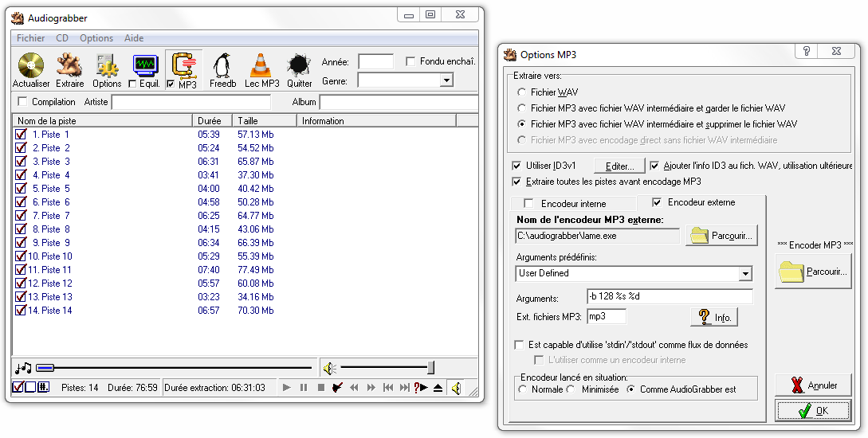The width and height of the screenshot is (868, 438).
Task: Click the Pause playback button
Action: [304, 388]
